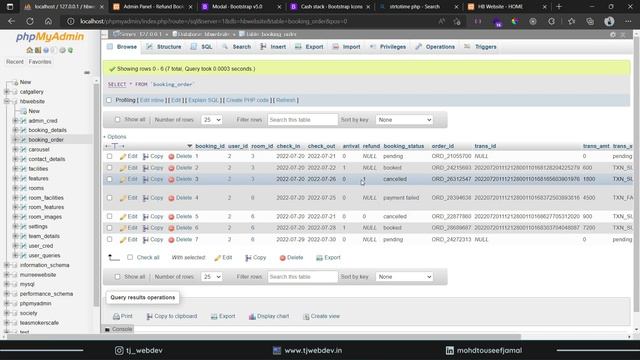Expand the booking_details table node

15,130
